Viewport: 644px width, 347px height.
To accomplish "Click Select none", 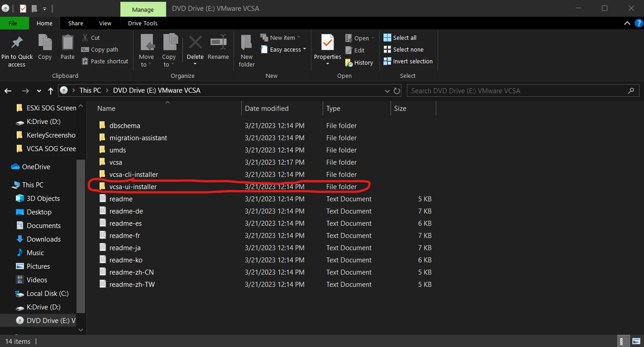I will coord(404,50).
